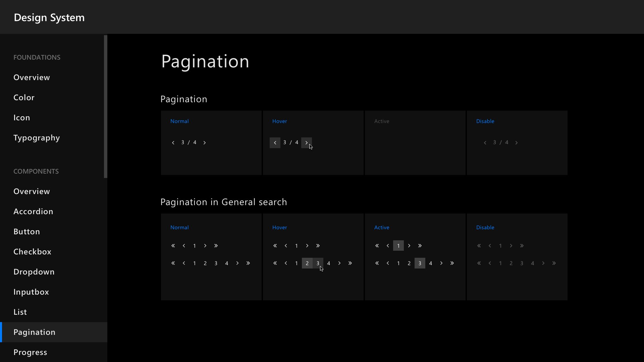Viewport: 644px width, 362px height.
Task: Click active page 1 in Active single-page row
Action: [x=398, y=246]
